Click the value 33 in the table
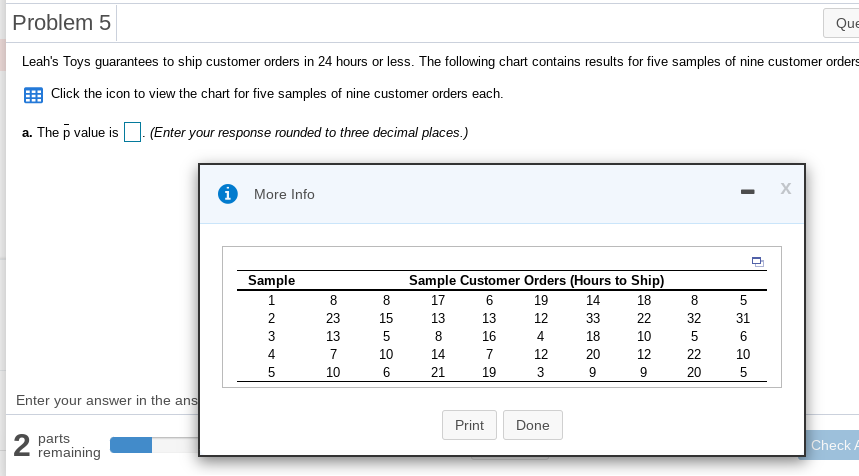This screenshot has width=859, height=476. click(x=593, y=318)
